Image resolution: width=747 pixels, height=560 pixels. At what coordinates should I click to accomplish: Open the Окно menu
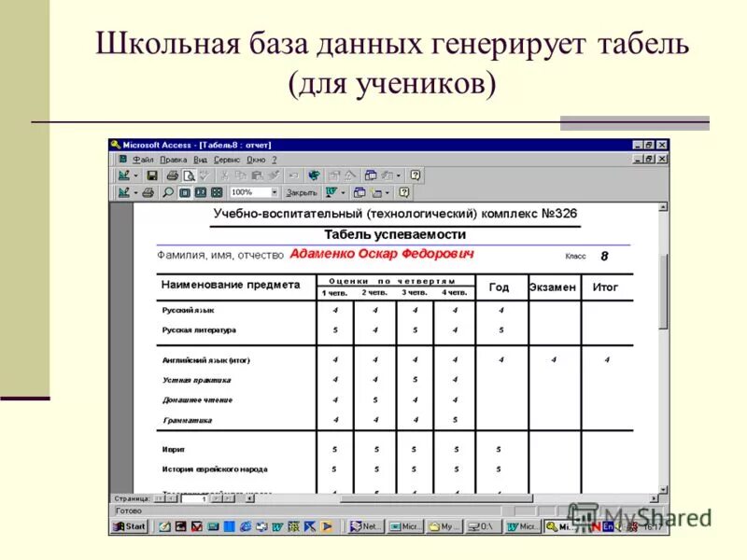[256, 160]
